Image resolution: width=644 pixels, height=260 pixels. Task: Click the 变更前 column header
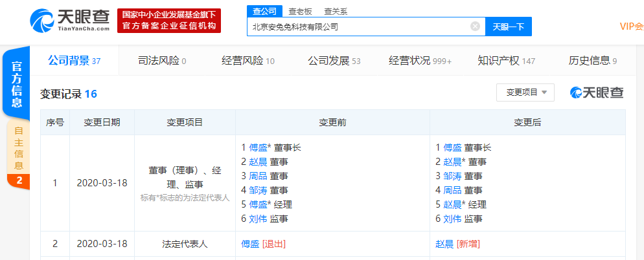332,122
